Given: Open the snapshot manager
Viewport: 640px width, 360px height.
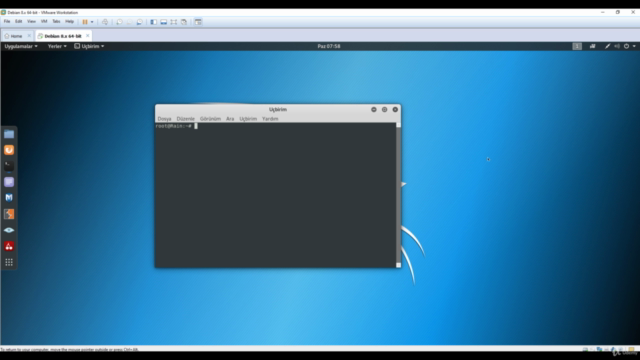Looking at the screenshot, I should 140,22.
